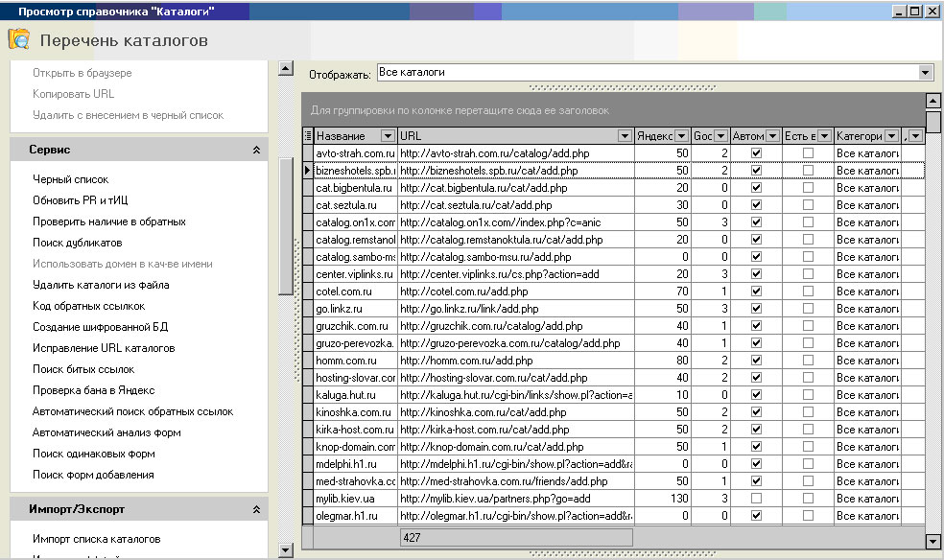This screenshot has width=944, height=560.
Task: Collapse the Сервис section chevron
Action: click(256, 151)
